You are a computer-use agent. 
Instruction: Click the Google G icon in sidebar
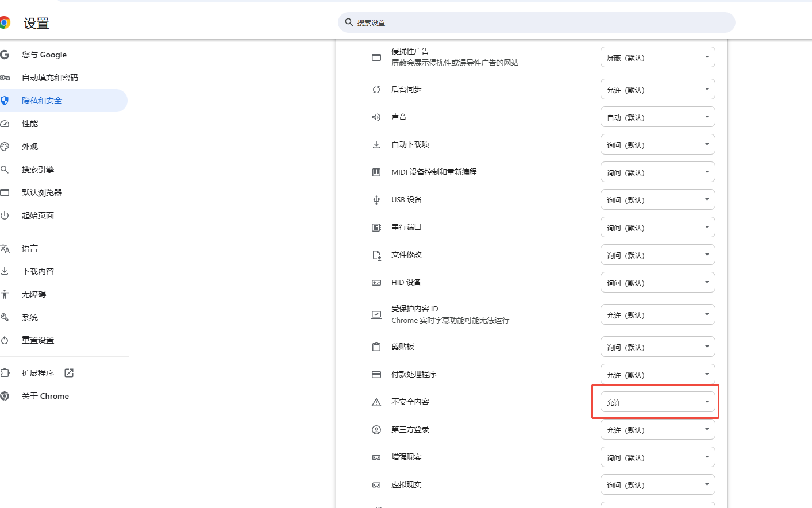point(5,55)
